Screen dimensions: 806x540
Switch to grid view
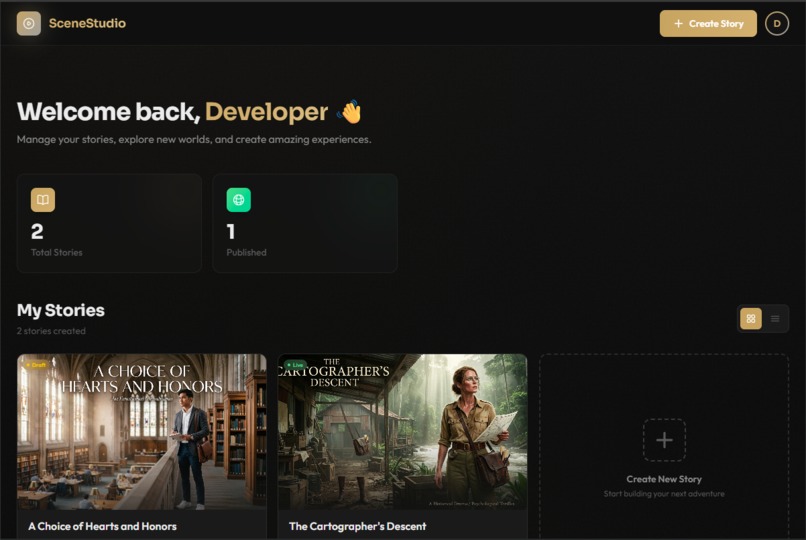[x=750, y=319]
